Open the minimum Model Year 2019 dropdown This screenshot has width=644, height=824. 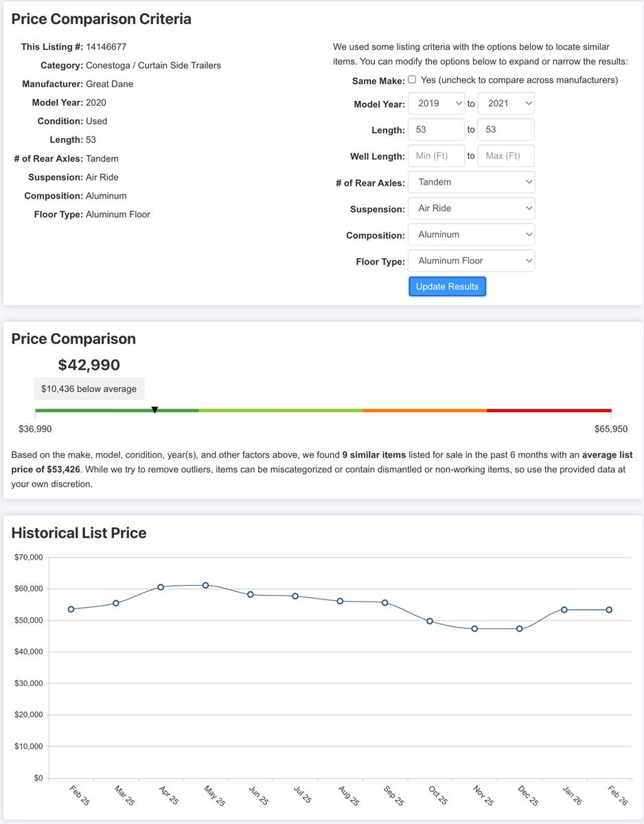coord(436,104)
